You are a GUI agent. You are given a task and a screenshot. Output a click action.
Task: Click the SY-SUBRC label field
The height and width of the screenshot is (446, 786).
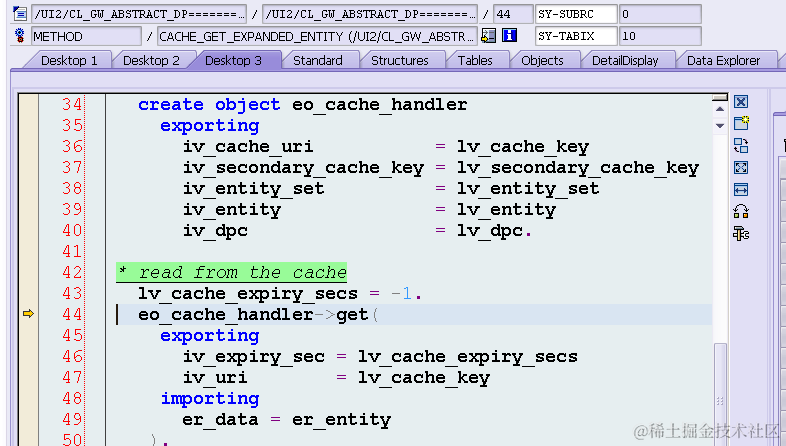point(576,14)
